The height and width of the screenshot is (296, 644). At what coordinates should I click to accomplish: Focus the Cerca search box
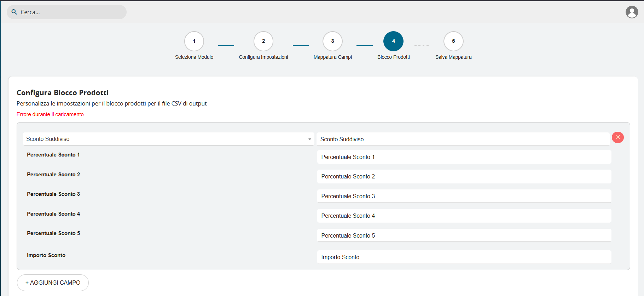[71, 12]
